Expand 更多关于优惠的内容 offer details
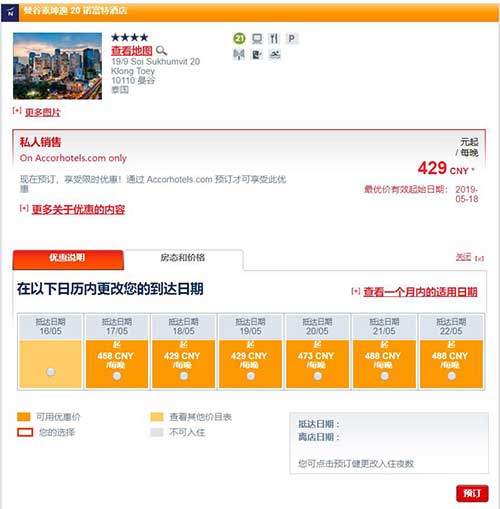This screenshot has width=500, height=509. 78,210
